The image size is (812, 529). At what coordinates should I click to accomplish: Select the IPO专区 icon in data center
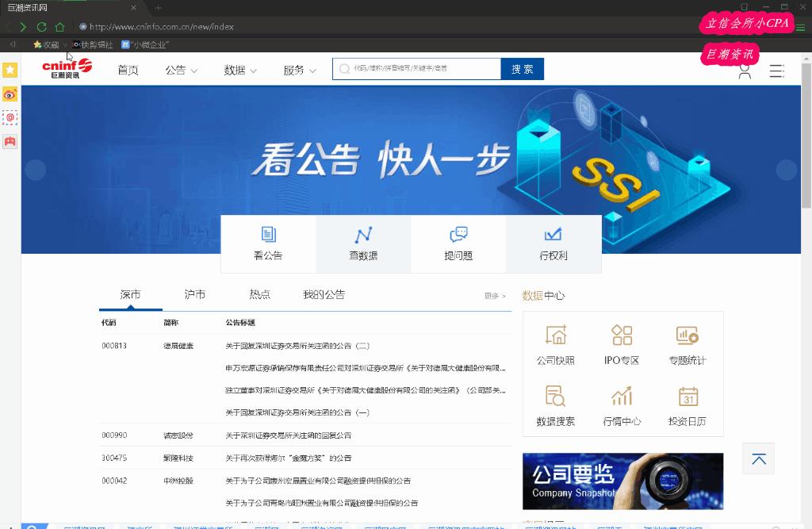[622, 343]
